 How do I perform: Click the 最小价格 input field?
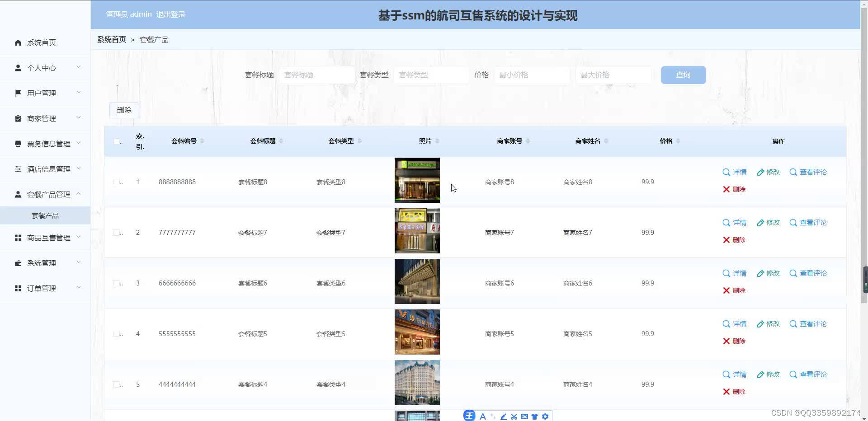pyautogui.click(x=532, y=75)
